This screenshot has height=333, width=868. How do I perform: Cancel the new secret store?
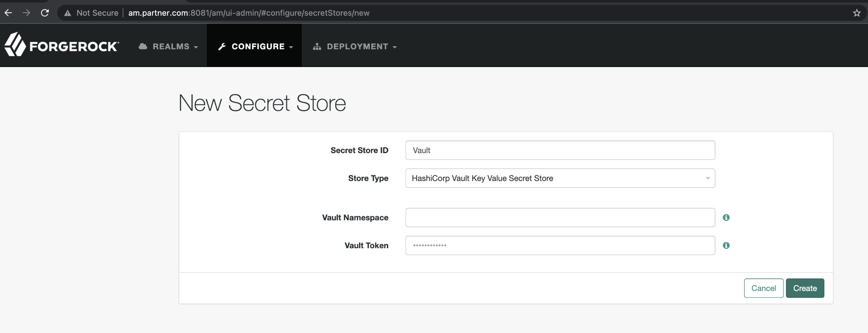[764, 288]
